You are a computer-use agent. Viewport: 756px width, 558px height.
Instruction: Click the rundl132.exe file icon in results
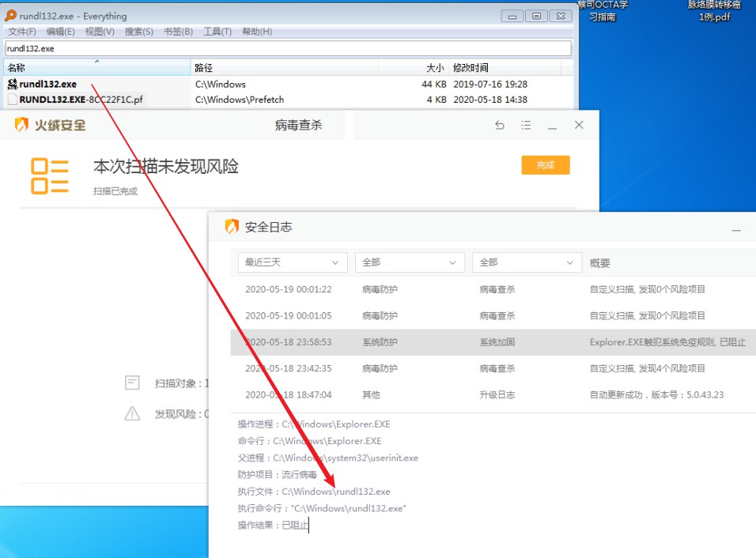pyautogui.click(x=13, y=85)
